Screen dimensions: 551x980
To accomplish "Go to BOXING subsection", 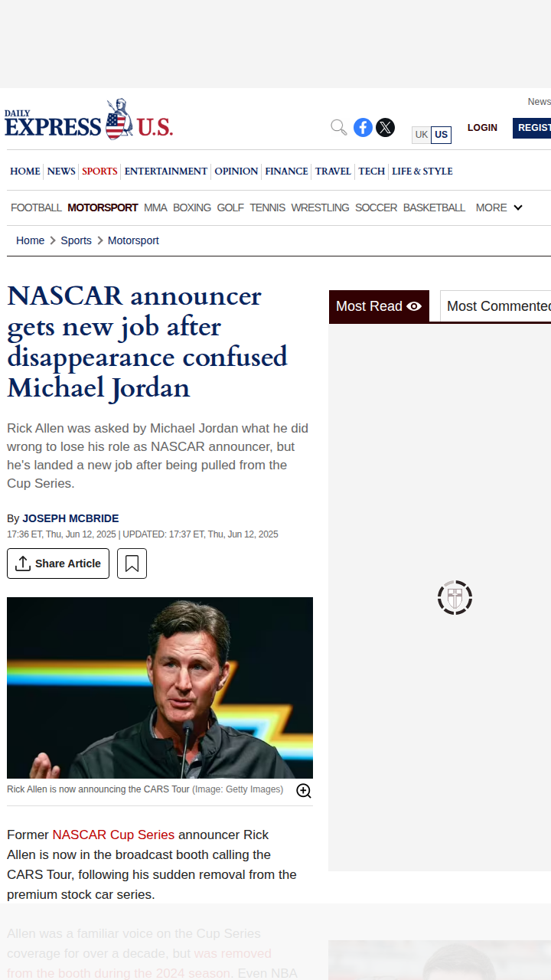I will tap(192, 207).
